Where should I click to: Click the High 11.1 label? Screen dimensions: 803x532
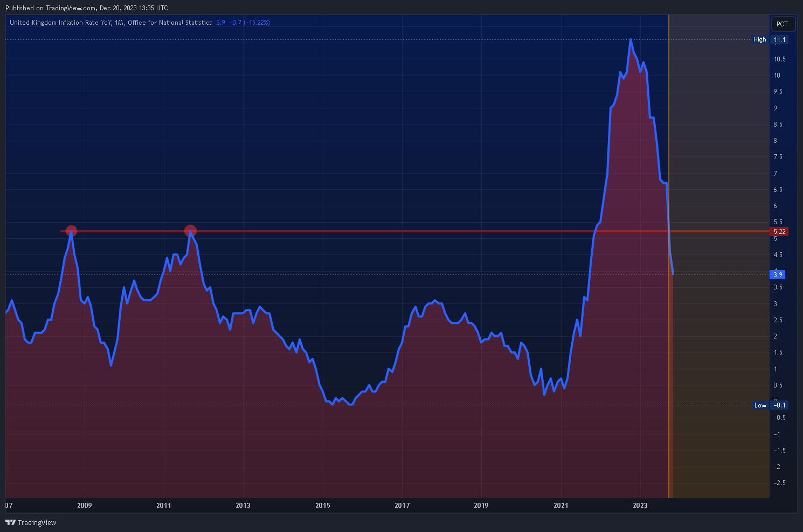770,40
